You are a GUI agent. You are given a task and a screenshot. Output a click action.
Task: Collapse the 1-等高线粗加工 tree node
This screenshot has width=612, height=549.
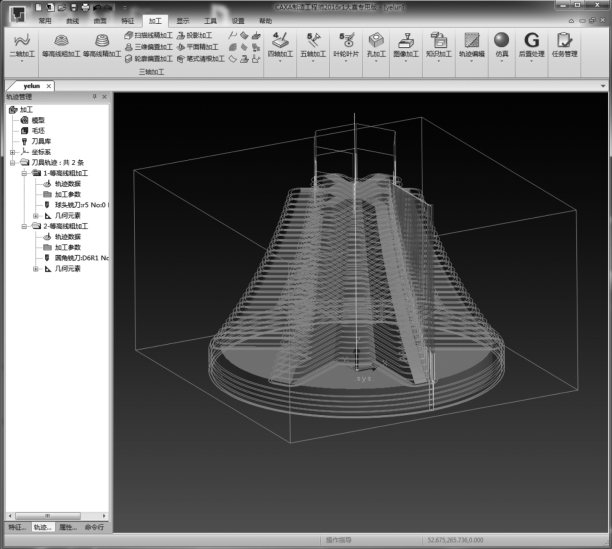tap(24, 173)
